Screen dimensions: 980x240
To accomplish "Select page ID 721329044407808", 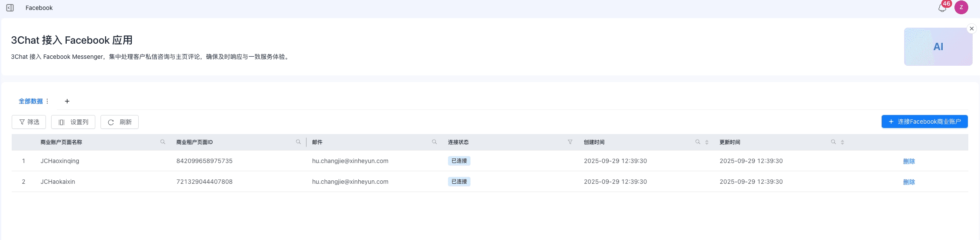I will [204, 182].
